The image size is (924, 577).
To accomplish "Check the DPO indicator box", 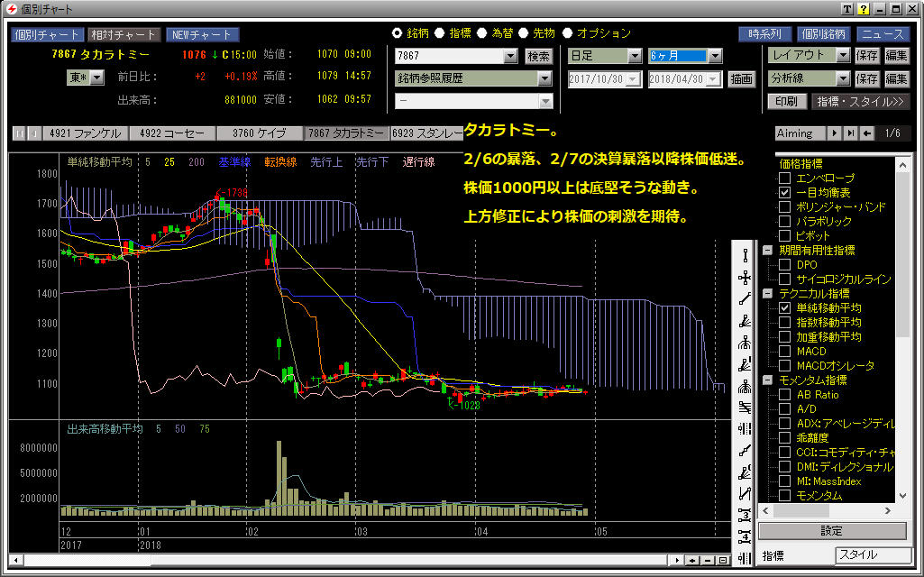I will 784,265.
